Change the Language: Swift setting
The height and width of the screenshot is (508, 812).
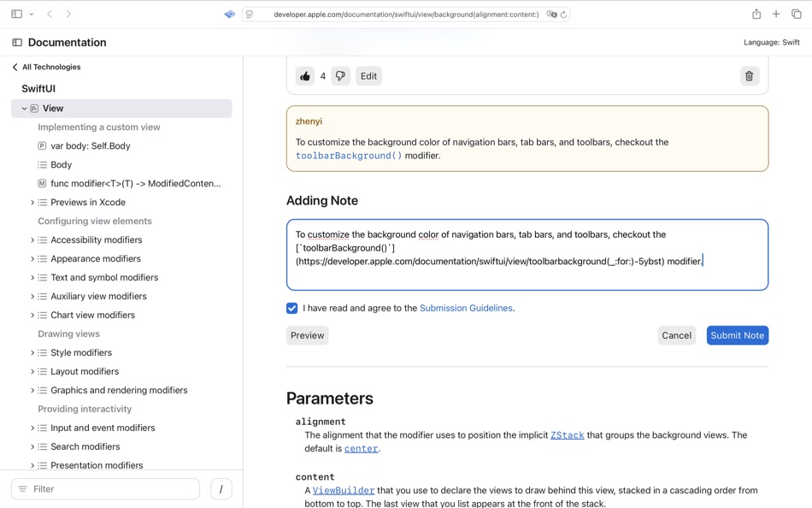tap(772, 43)
